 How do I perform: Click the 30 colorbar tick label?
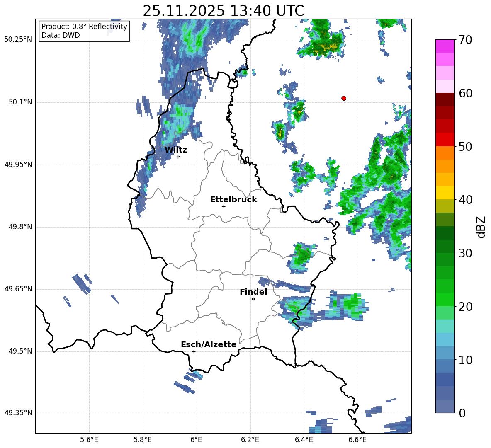click(x=465, y=253)
